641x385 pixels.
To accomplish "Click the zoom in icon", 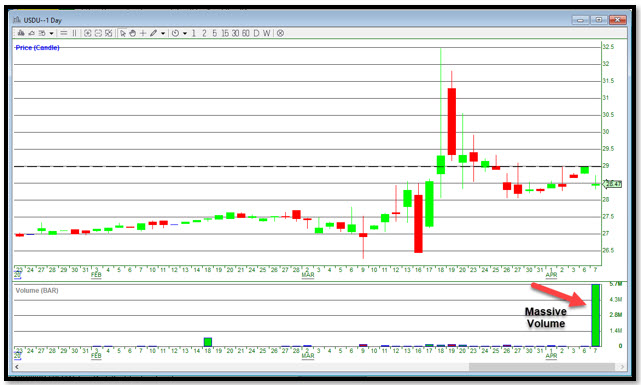I will (87, 34).
